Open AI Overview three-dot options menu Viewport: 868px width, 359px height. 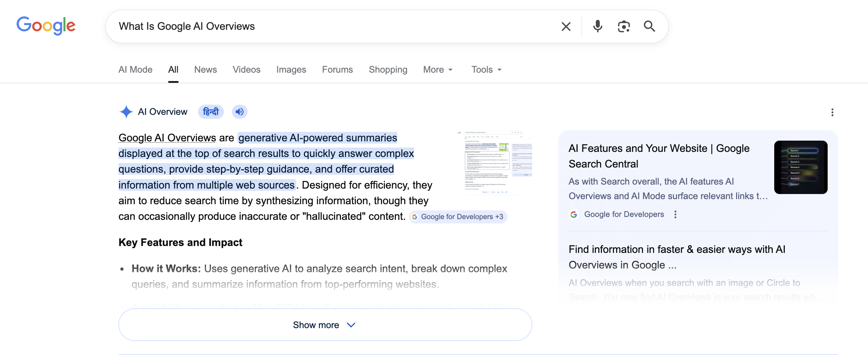(832, 112)
